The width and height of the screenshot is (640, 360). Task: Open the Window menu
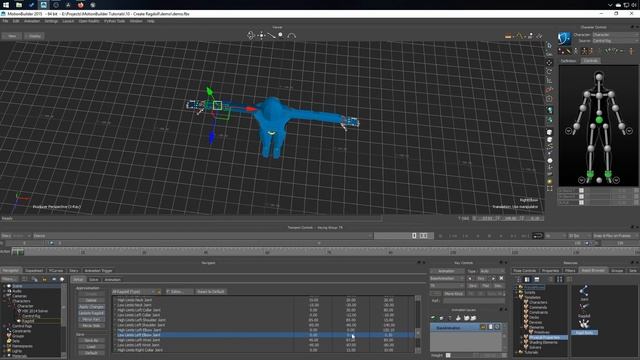(136, 21)
